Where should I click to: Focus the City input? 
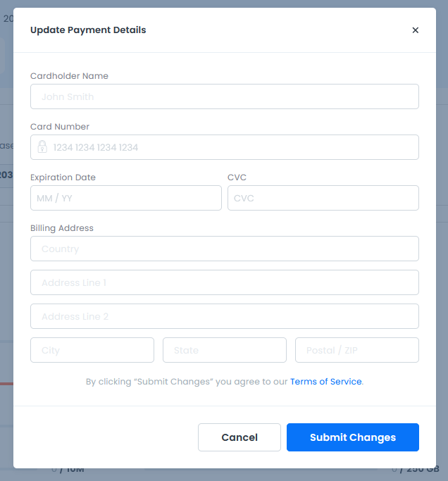coord(92,350)
